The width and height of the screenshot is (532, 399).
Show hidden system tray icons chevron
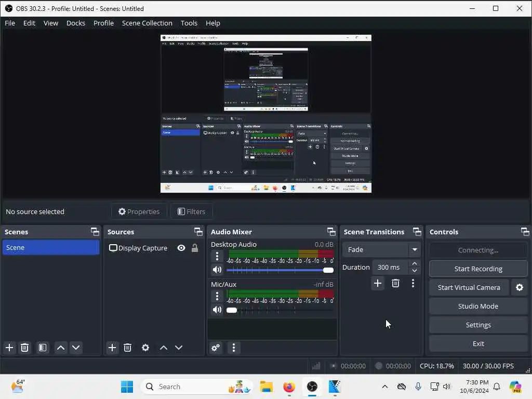click(385, 387)
